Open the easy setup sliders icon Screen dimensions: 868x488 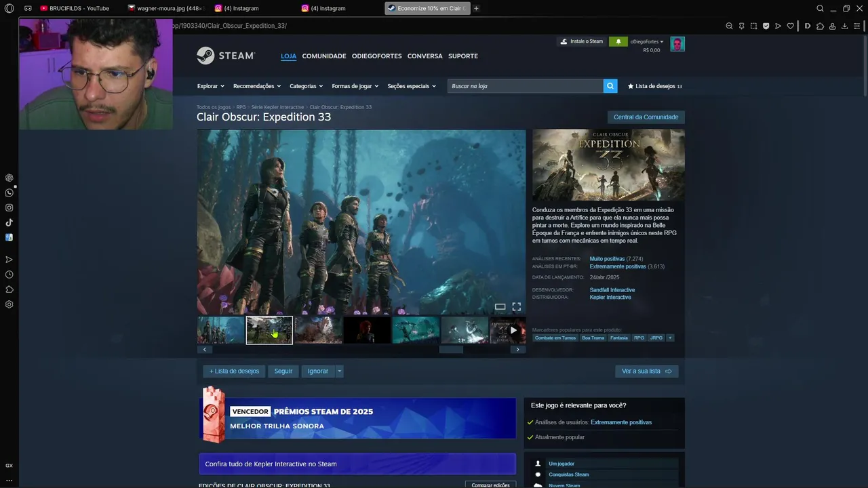pyautogui.click(x=858, y=26)
